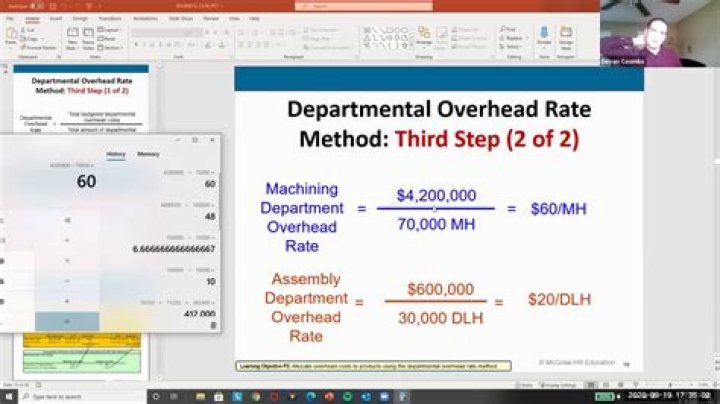Viewport: 720px width, 404px height.
Task: Select the green slide thumbnail at panel bottom
Action: pyautogui.click(x=82, y=361)
